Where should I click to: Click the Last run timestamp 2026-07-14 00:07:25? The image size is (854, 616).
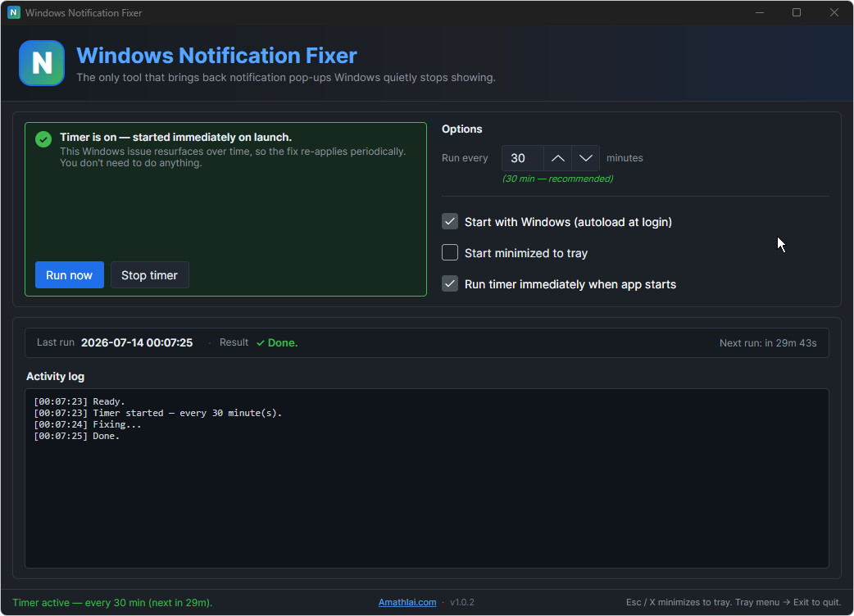point(137,343)
